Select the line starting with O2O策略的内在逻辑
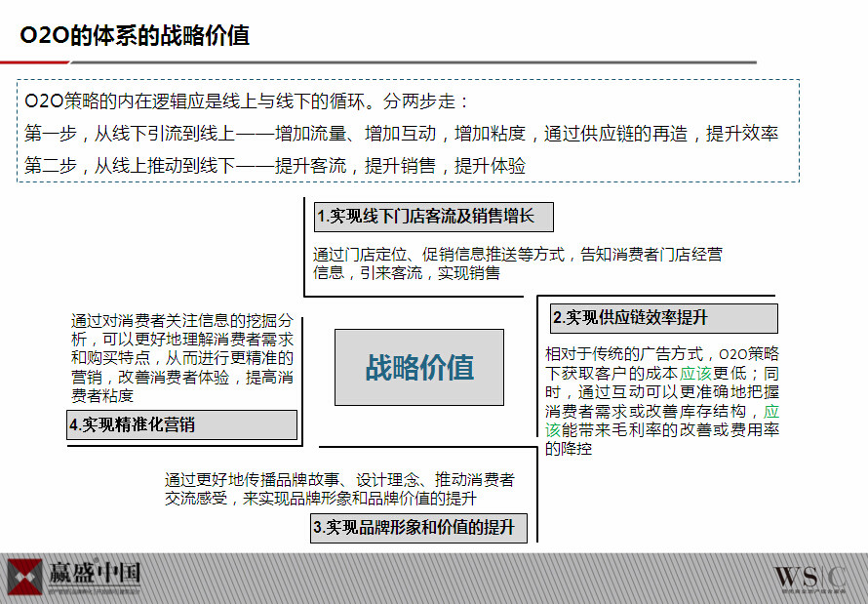 click(248, 101)
